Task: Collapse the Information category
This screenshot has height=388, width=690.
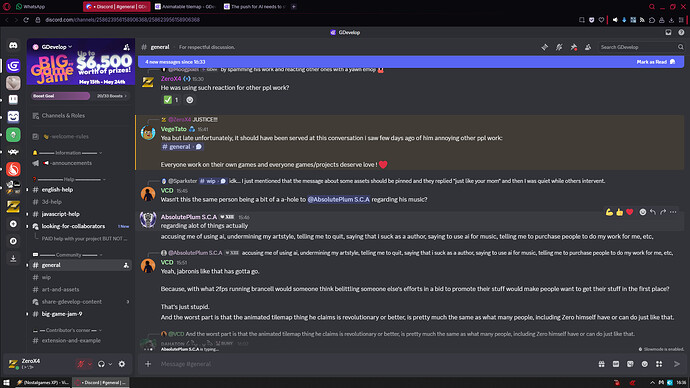Action: click(x=67, y=153)
